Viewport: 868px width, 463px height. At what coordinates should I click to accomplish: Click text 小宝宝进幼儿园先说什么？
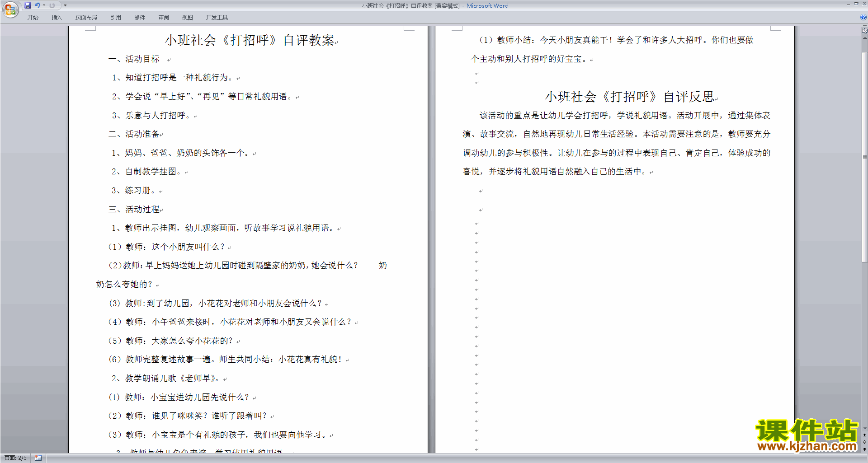200,398
